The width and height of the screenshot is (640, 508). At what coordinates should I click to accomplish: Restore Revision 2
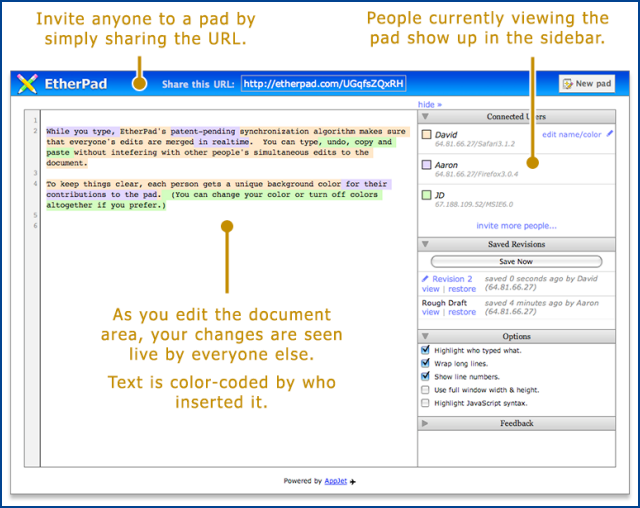click(x=462, y=289)
